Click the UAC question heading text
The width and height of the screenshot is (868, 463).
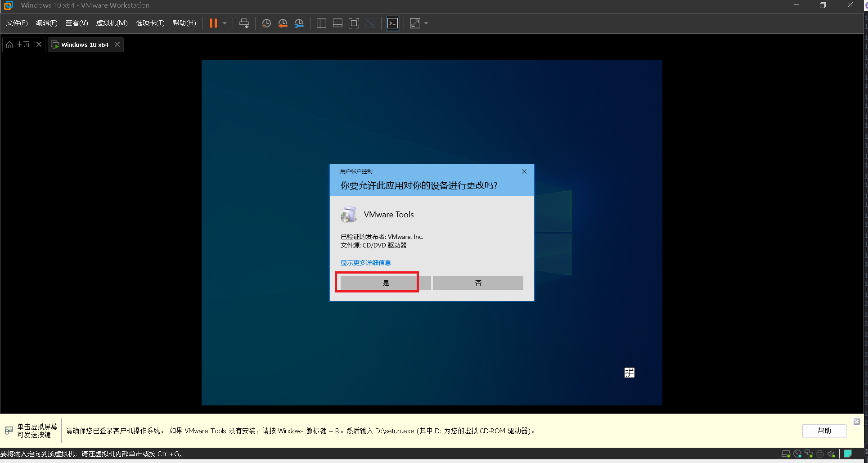click(x=419, y=185)
